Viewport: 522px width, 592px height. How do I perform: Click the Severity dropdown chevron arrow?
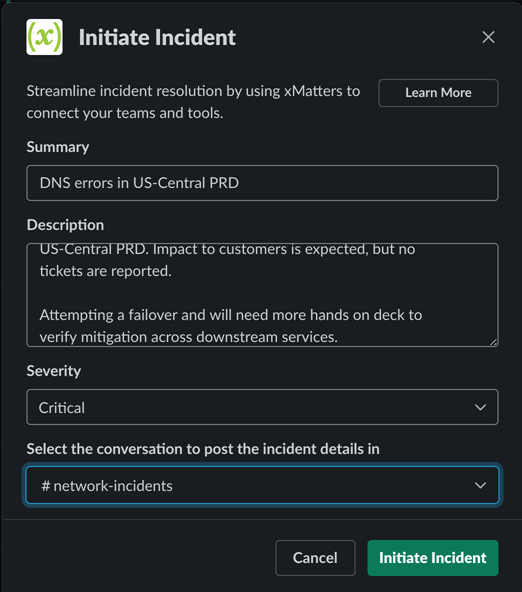click(480, 407)
